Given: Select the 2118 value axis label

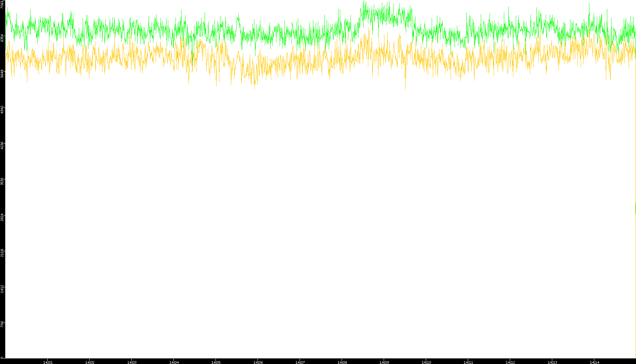Looking at the screenshot, I should tap(2, 253).
